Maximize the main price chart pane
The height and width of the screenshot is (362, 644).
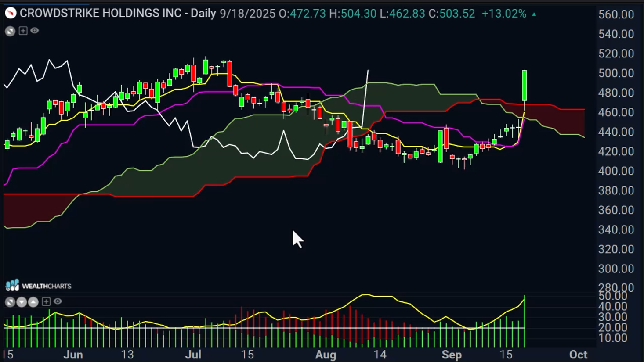click(x=10, y=31)
